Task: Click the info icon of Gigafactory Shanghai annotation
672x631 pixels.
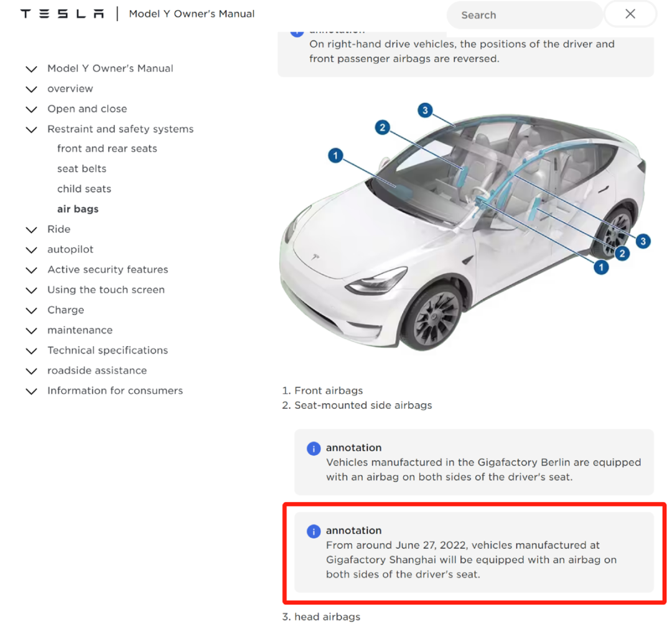Action: [314, 531]
